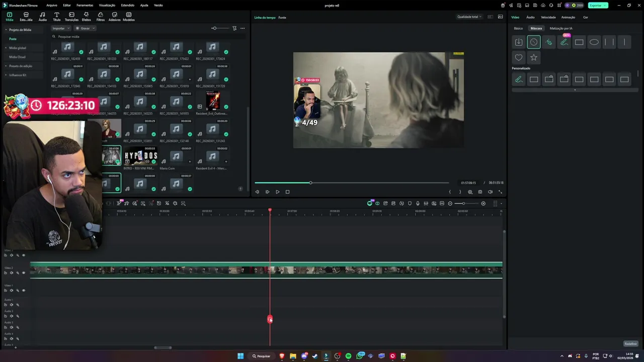This screenshot has height=362, width=644.
Task: Click the mark in bracket icon
Action: [450, 192]
